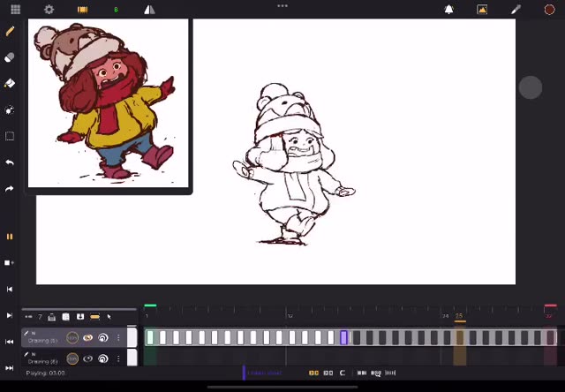Click the frame spacing icon at far right
Viewport: 565px width, 392px height.
(390, 373)
